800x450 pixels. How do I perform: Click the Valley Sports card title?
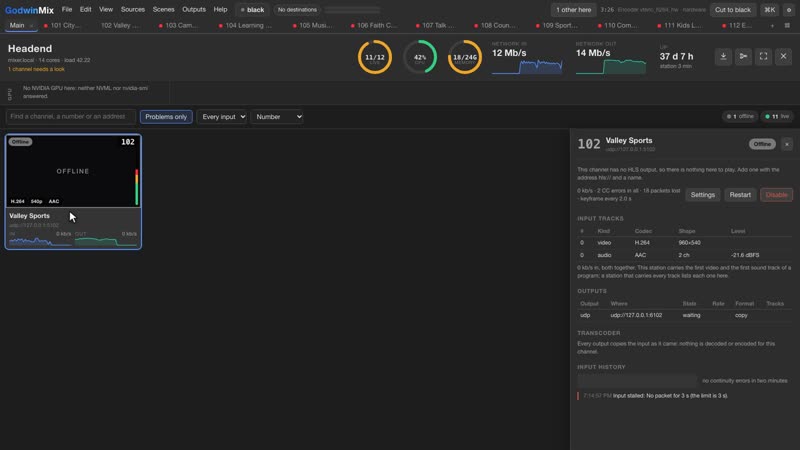(x=30, y=216)
